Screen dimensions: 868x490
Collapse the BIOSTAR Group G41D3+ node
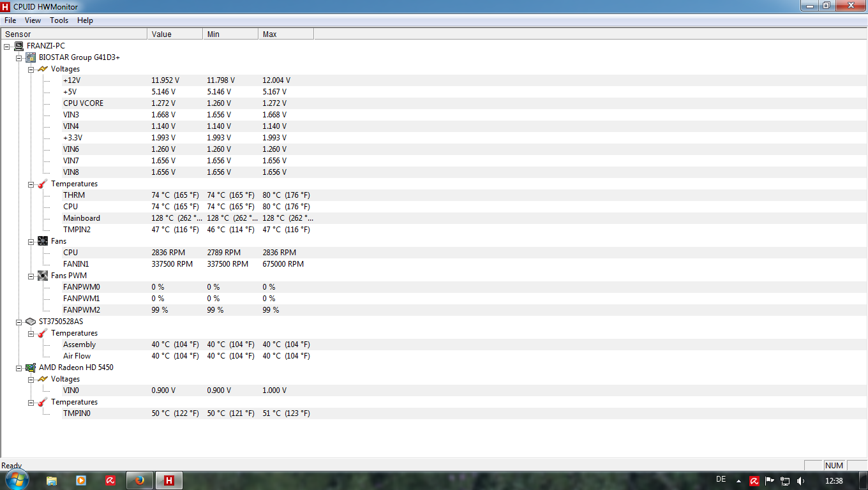[19, 57]
